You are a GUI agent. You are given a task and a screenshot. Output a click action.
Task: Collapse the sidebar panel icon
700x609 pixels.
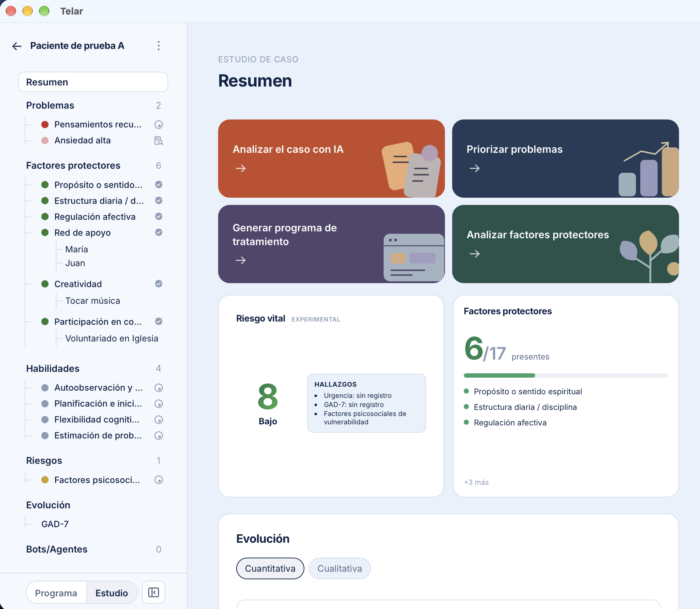pos(154,592)
